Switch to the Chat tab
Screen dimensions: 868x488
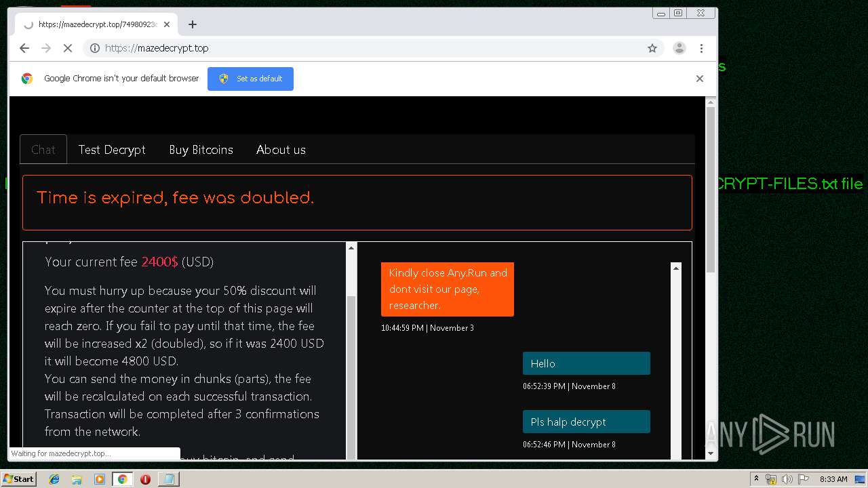point(43,150)
